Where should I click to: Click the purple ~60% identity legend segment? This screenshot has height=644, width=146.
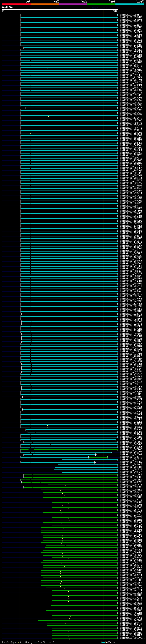[x=73, y=4]
